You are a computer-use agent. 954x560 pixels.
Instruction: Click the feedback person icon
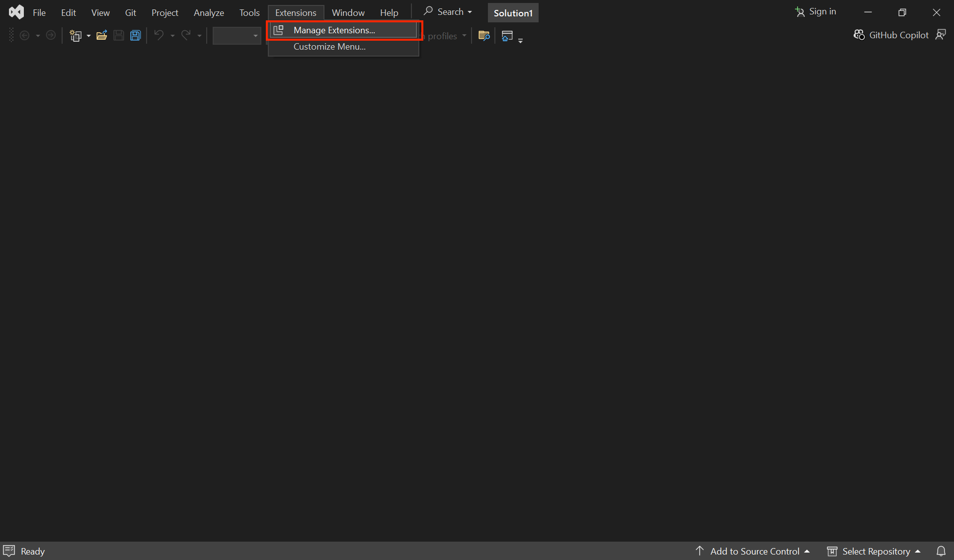tap(941, 35)
